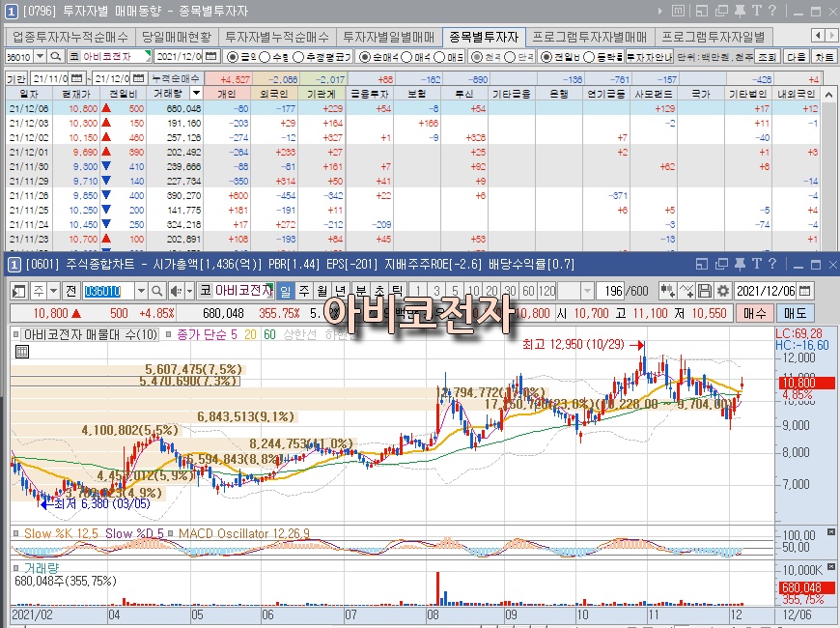Image resolution: width=840 pixels, height=628 pixels.
Task: Open stock code dropdown in top window
Action: pos(41,56)
